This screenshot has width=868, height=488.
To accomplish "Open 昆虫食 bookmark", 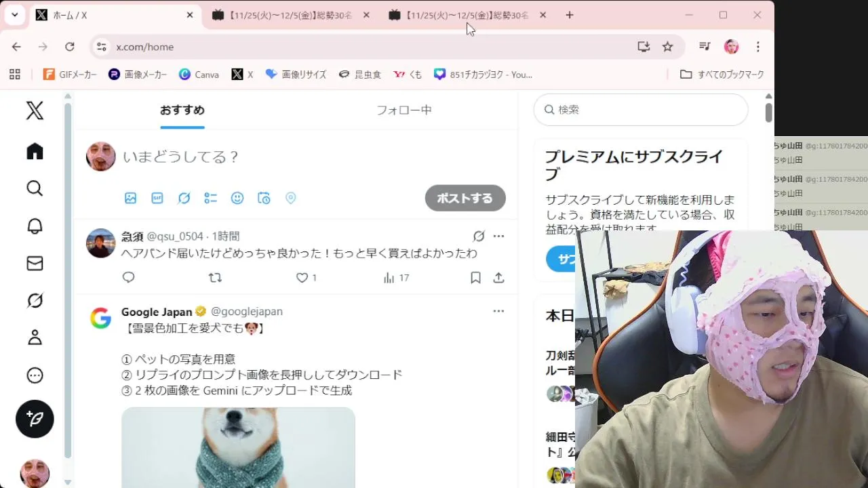I will coord(360,75).
